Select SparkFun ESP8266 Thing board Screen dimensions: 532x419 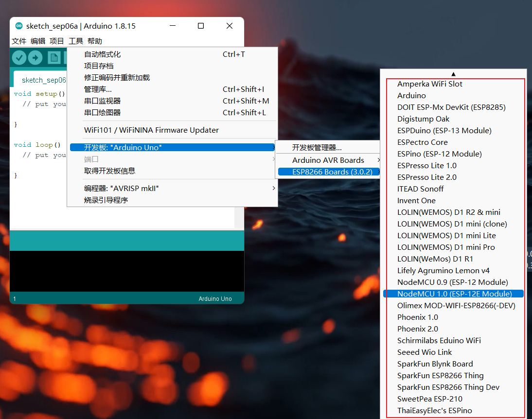(453, 376)
